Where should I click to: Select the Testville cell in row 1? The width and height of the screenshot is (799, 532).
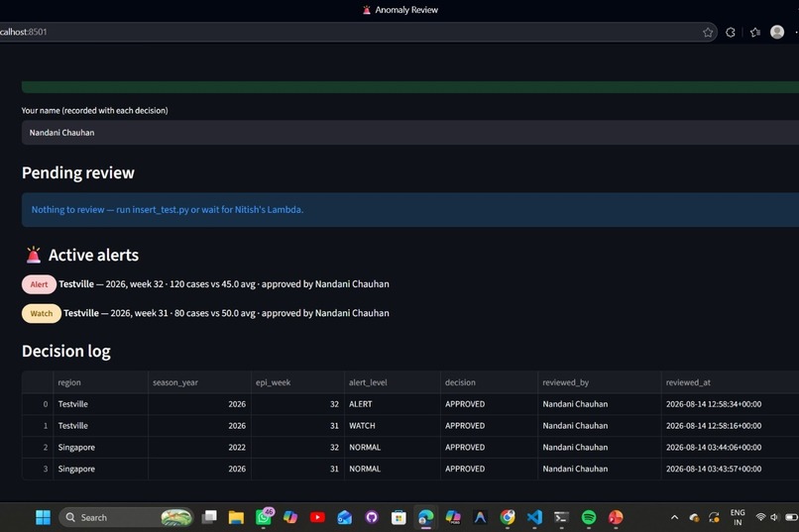coord(100,426)
